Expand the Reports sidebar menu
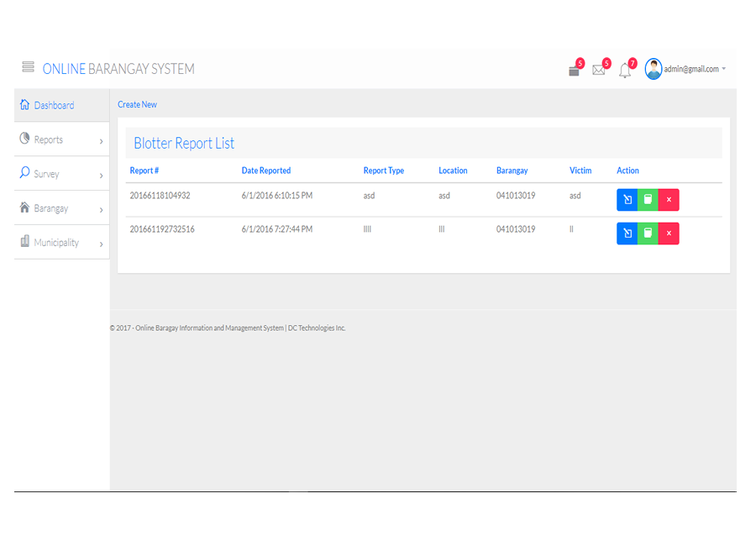Image resolution: width=756 pixels, height=546 pixels. point(61,139)
